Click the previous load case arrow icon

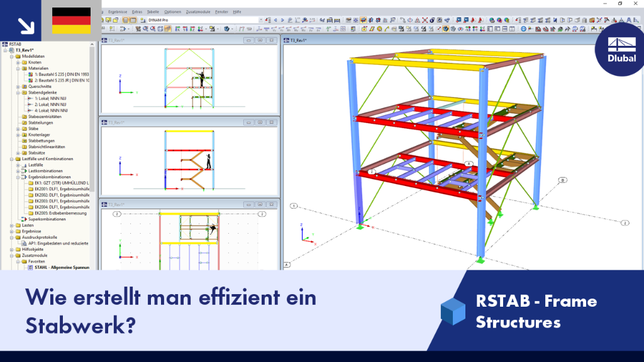coord(275,20)
